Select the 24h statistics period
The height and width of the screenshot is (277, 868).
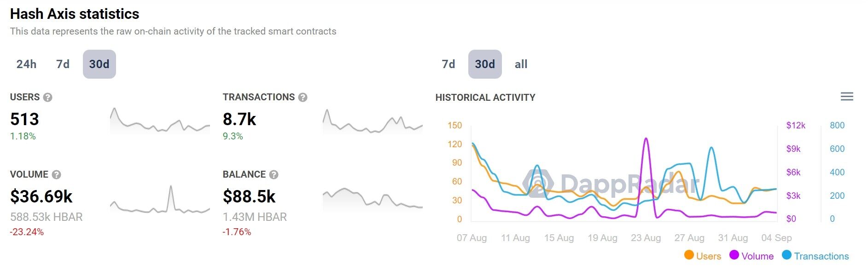pos(26,64)
